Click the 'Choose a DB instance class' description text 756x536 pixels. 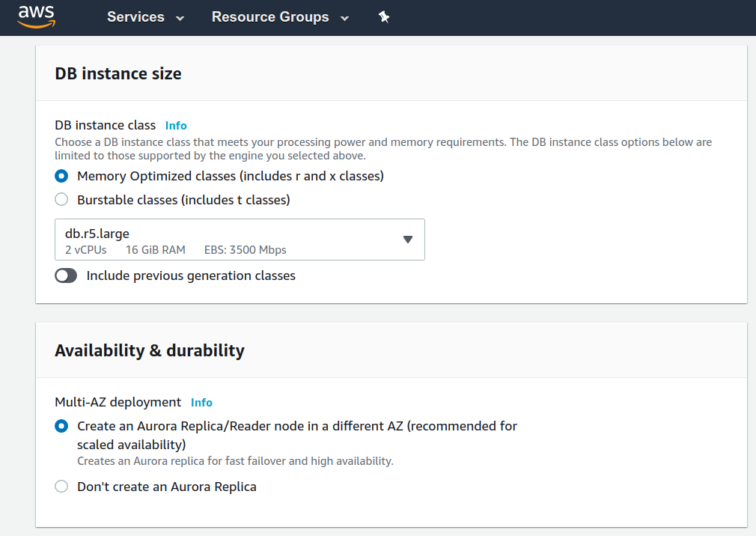[x=383, y=149]
